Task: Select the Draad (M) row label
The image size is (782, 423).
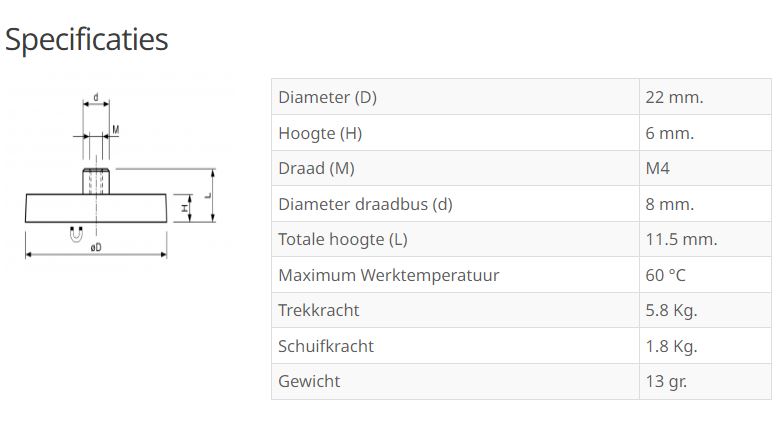Action: coord(316,168)
